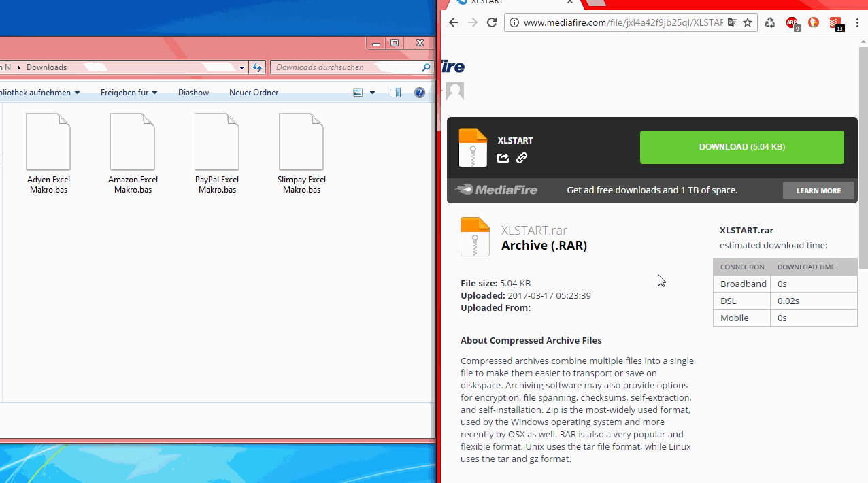Toggle the Explorer preview pane
868x483 pixels.
(395, 93)
